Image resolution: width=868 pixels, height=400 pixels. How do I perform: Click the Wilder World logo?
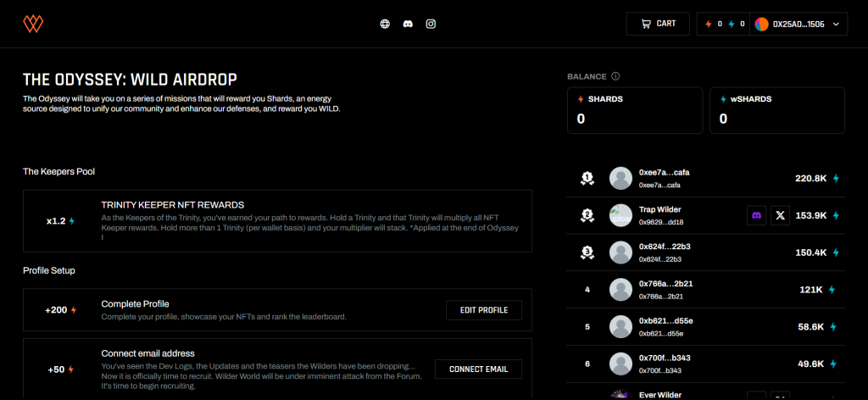coord(35,24)
